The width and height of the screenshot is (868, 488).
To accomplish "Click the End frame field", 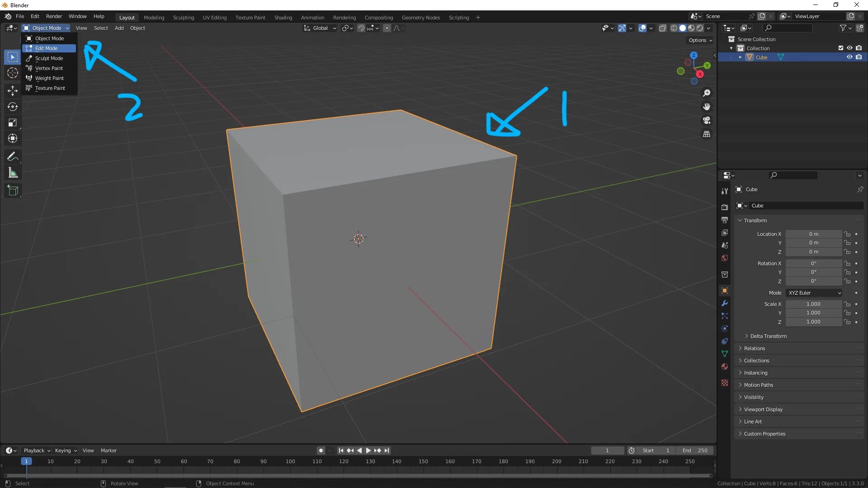I will coord(695,450).
